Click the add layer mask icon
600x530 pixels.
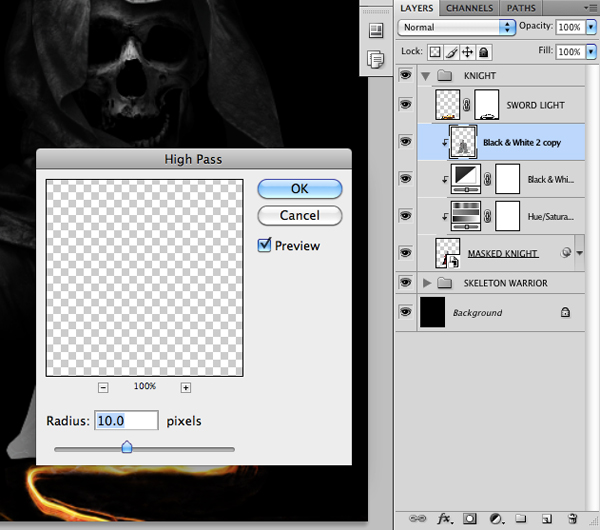pyautogui.click(x=469, y=519)
